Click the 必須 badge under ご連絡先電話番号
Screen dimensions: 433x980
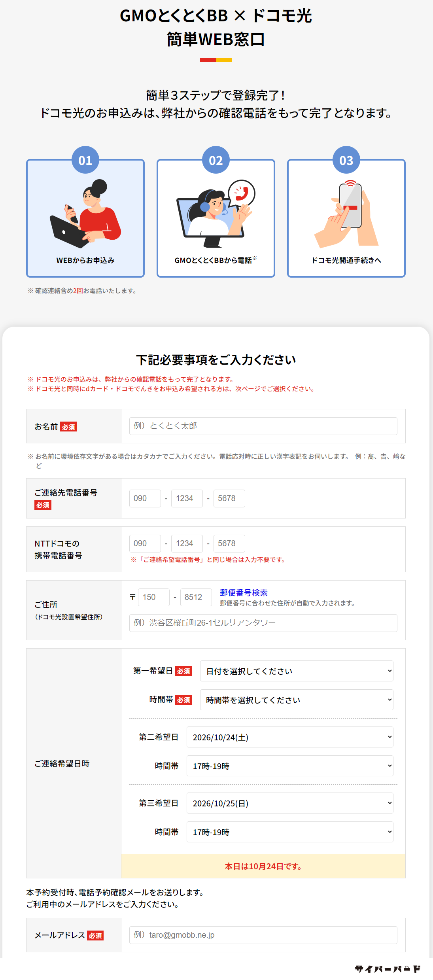43,505
